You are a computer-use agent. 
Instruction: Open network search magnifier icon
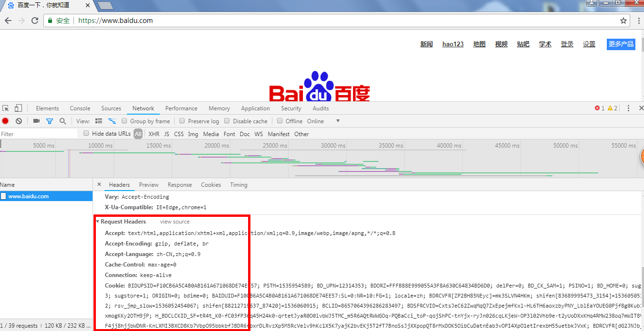62,121
